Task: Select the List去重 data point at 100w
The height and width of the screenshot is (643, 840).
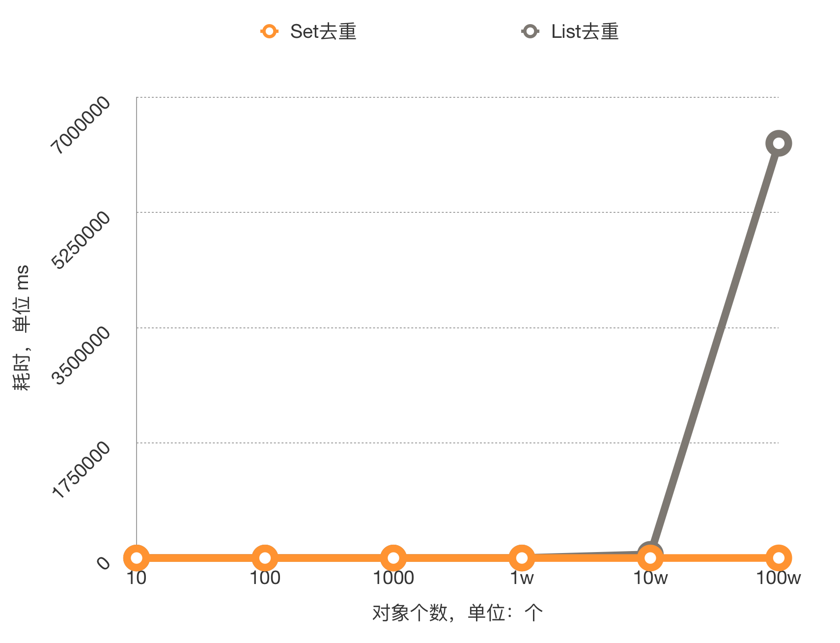Action: [778, 144]
